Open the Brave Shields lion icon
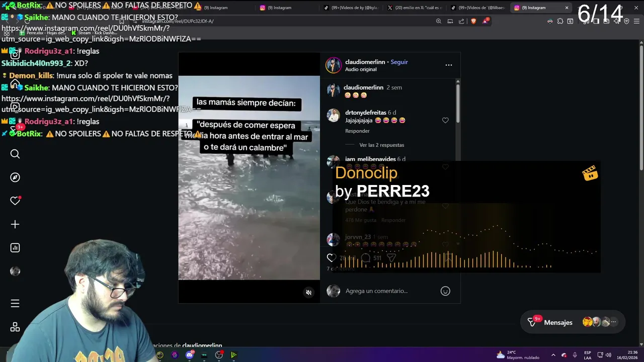 click(473, 21)
